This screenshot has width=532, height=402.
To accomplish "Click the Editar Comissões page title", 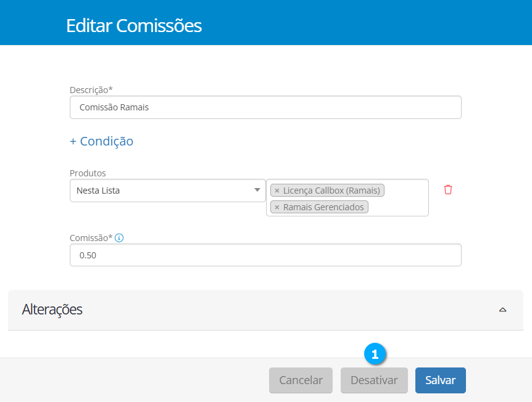I will click(134, 26).
